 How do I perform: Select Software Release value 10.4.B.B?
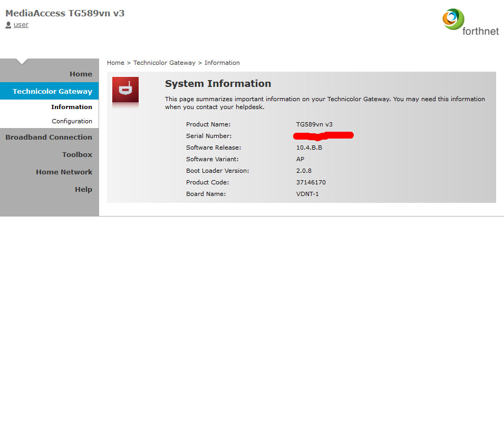coord(309,148)
